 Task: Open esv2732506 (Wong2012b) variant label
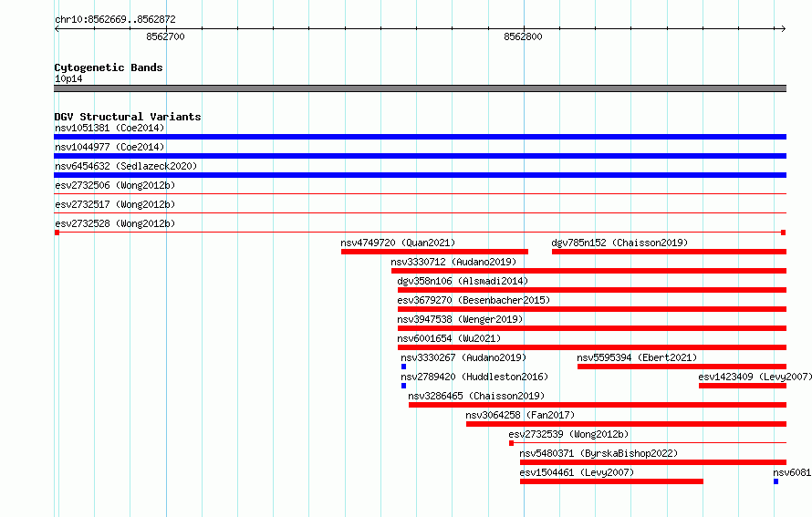pyautogui.click(x=115, y=185)
